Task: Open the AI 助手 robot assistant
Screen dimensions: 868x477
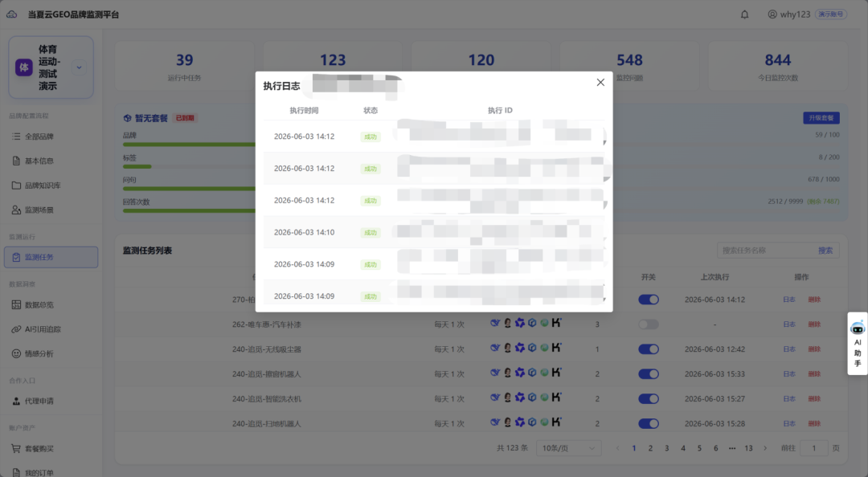Action: (x=858, y=344)
